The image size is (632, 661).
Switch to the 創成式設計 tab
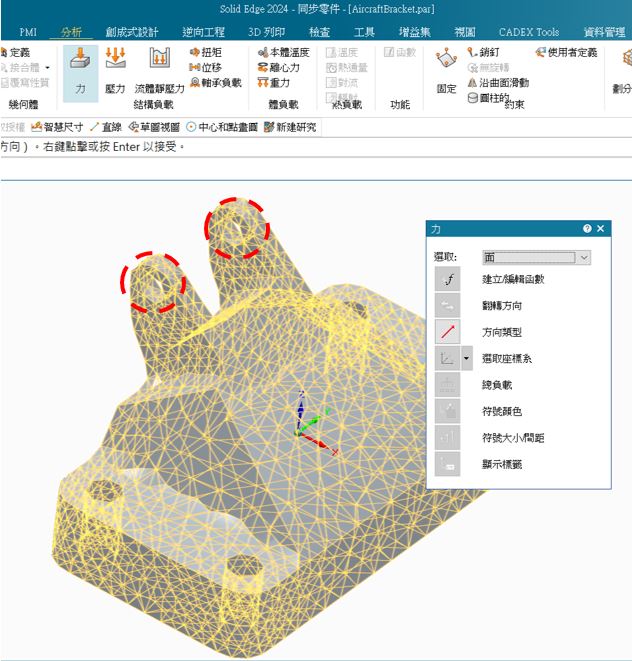pyautogui.click(x=132, y=32)
